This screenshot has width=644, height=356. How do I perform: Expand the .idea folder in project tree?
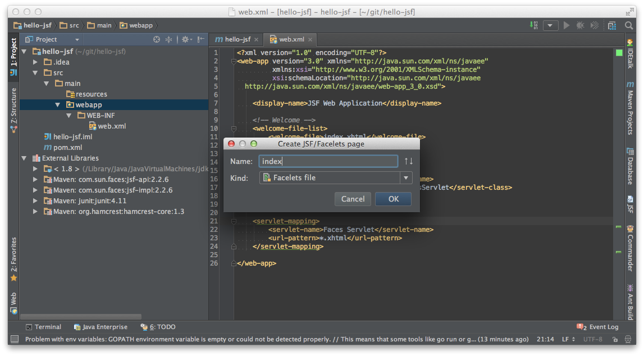click(x=35, y=62)
